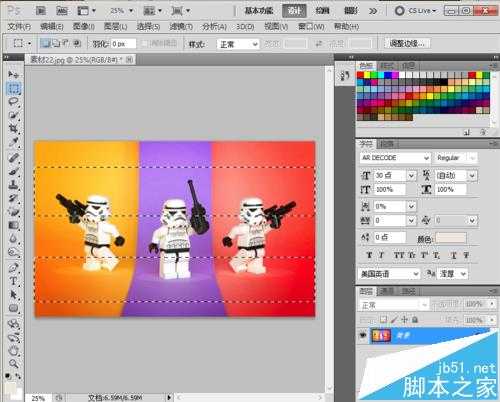500x402 pixels.
Task: Open the 图层(L) layer menu
Action: point(116,26)
